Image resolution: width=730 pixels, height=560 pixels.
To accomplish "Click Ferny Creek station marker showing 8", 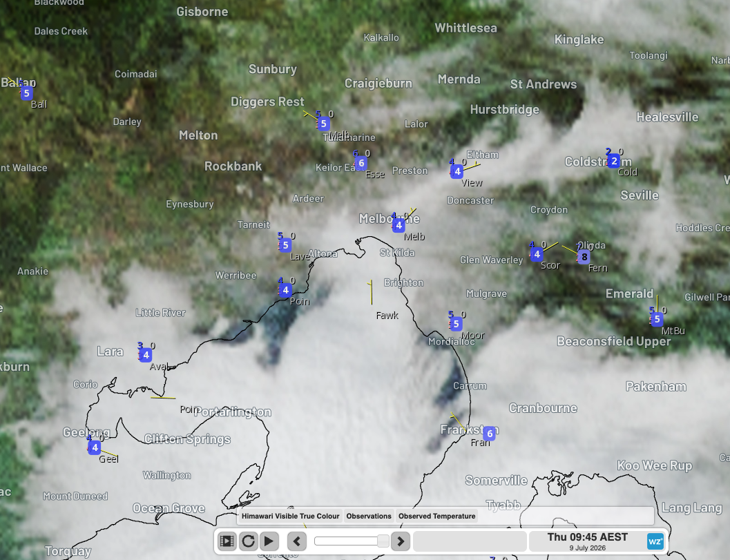I will click(x=584, y=257).
